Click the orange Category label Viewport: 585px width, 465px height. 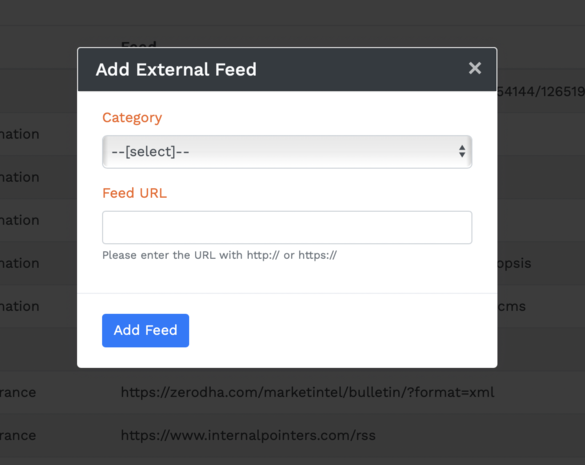click(132, 118)
